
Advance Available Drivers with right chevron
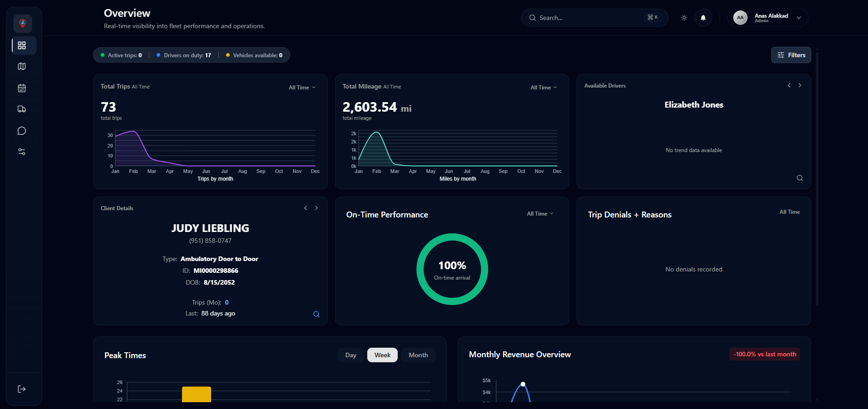point(799,85)
